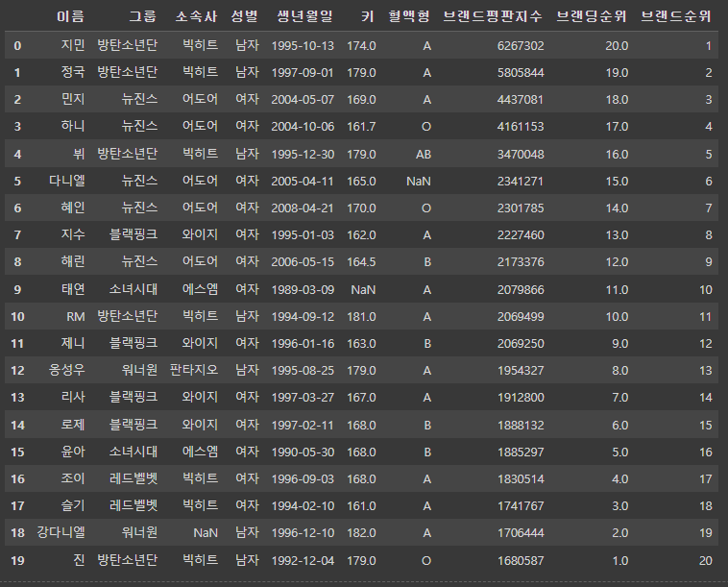Click the brand score 3470048

[x=521, y=155]
